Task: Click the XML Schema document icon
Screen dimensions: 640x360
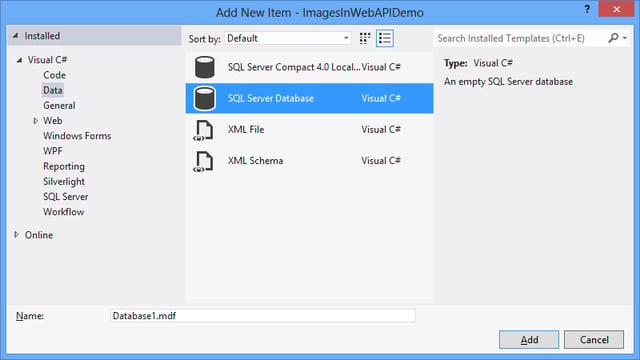Action: click(203, 161)
